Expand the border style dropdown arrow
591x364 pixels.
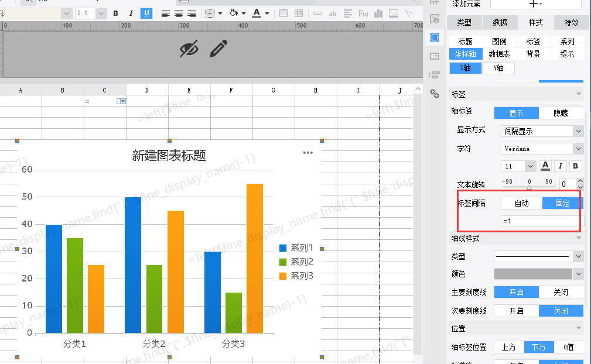coord(220,13)
